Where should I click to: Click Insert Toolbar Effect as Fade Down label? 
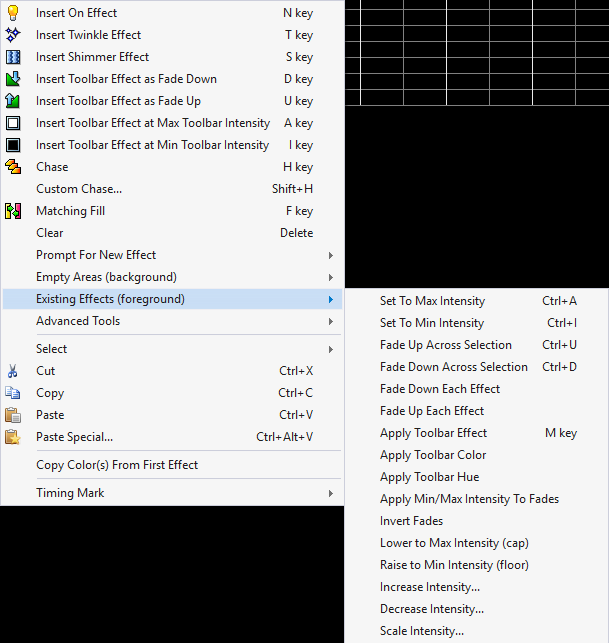point(126,79)
